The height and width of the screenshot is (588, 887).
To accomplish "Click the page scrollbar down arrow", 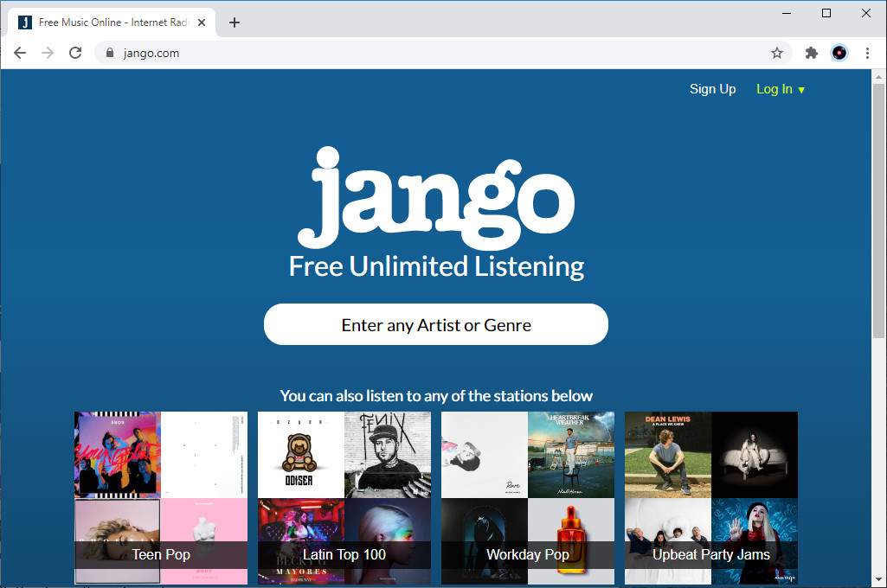I will click(878, 579).
